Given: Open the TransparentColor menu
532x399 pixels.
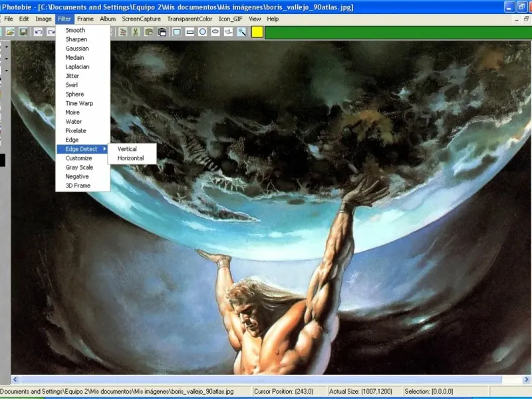Looking at the screenshot, I should (190, 19).
